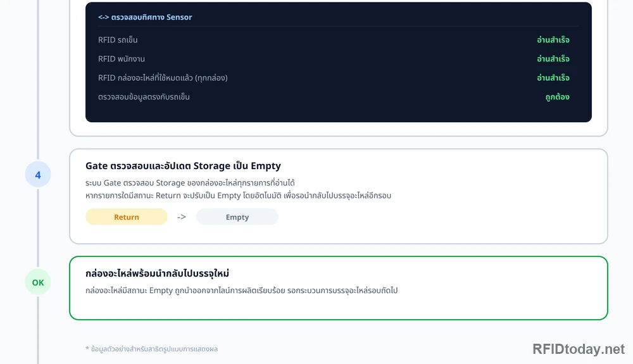633x364 pixels.
Task: Click the green 'ถูกต้อง' status value
Action: click(x=558, y=97)
